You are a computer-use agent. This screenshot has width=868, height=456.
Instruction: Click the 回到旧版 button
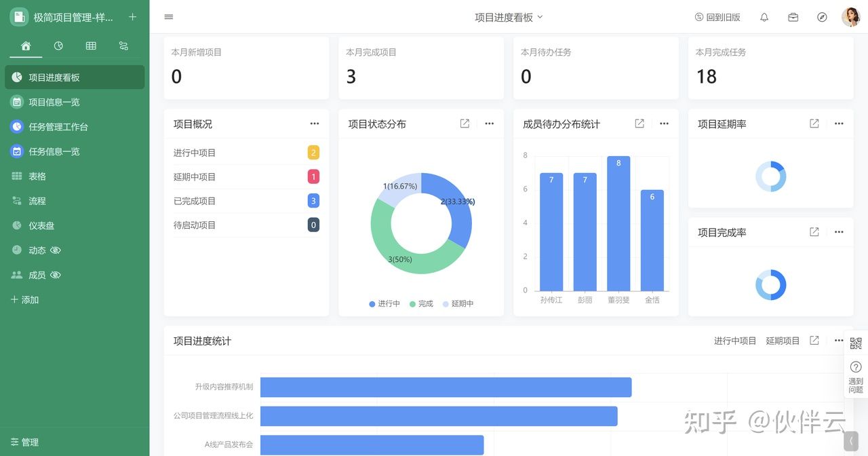[x=717, y=18]
